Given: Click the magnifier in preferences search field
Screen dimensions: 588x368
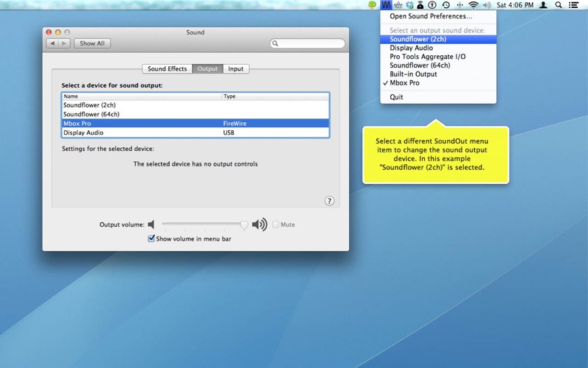Looking at the screenshot, I should coord(275,43).
